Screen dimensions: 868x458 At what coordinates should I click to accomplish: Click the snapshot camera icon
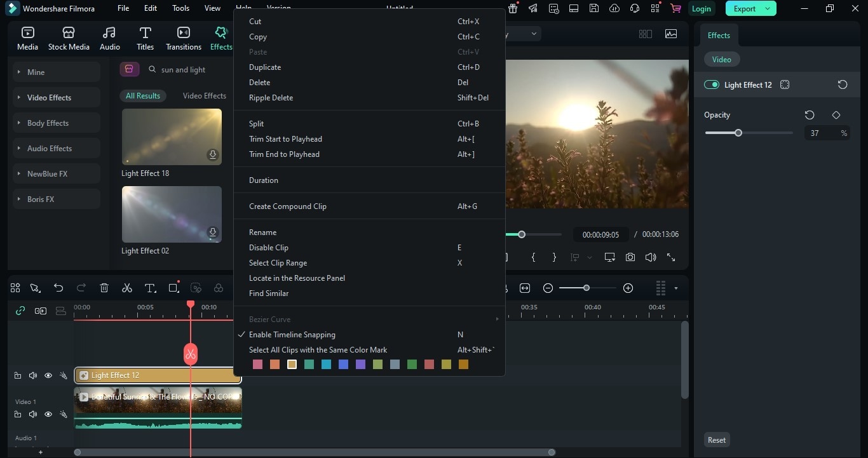(630, 257)
